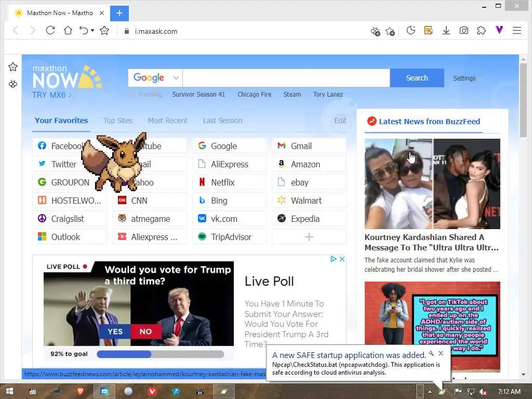
Task: Open the downloads arrow icon
Action: [446, 31]
